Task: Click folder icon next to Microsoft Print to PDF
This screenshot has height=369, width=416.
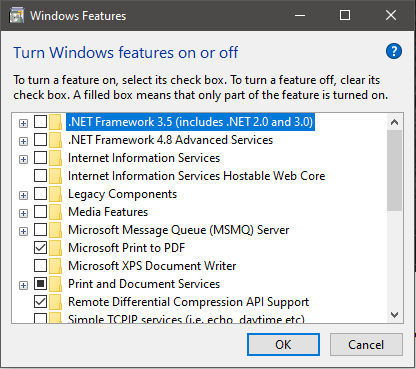Action: pyautogui.click(x=55, y=248)
